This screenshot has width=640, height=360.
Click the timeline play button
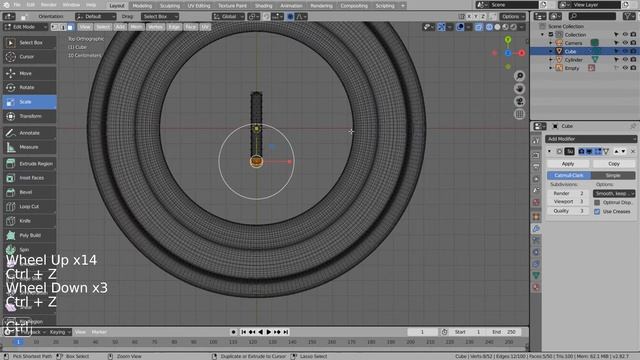tap(269, 332)
